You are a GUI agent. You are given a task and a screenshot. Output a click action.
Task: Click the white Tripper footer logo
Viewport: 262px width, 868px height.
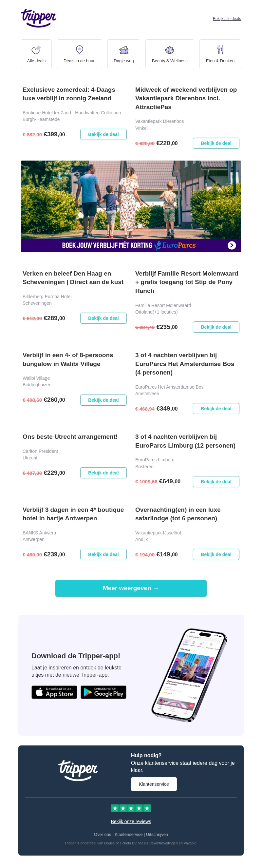click(78, 770)
